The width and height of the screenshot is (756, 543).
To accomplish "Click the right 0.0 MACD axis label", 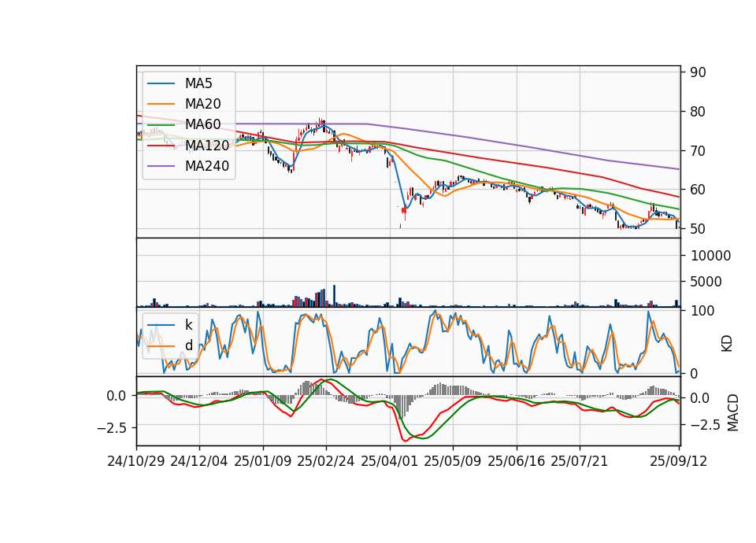I will (x=699, y=398).
